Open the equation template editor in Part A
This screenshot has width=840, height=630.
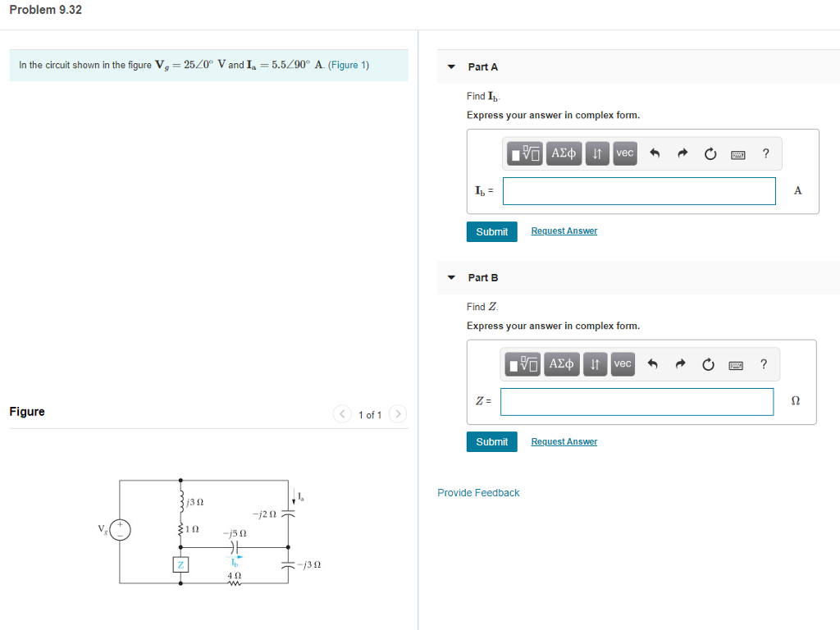click(x=523, y=153)
